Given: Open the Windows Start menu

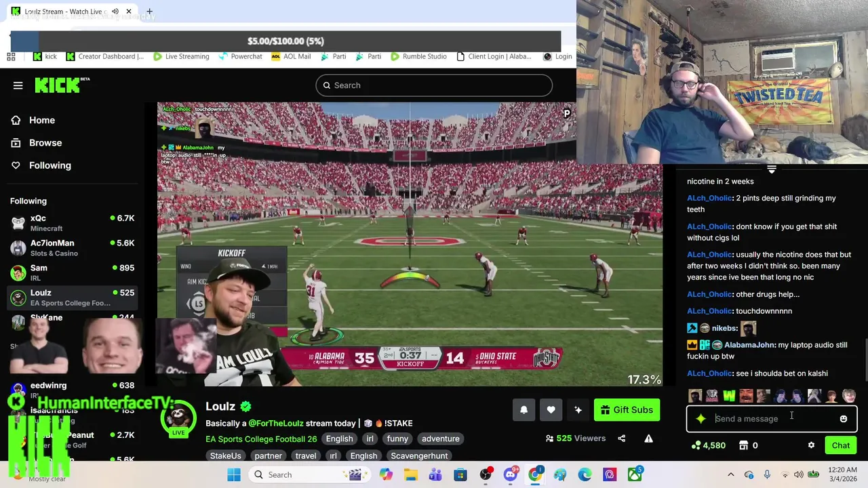Looking at the screenshot, I should pyautogui.click(x=234, y=474).
